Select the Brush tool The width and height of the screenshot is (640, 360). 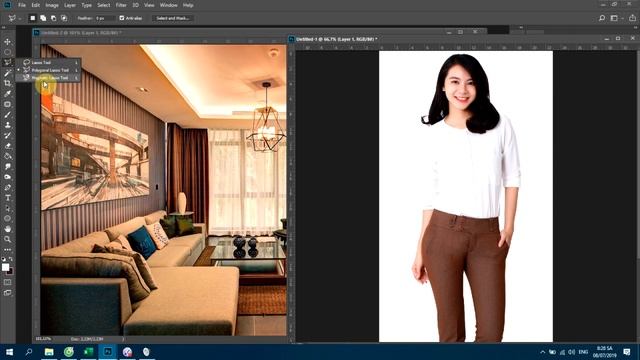point(7,115)
